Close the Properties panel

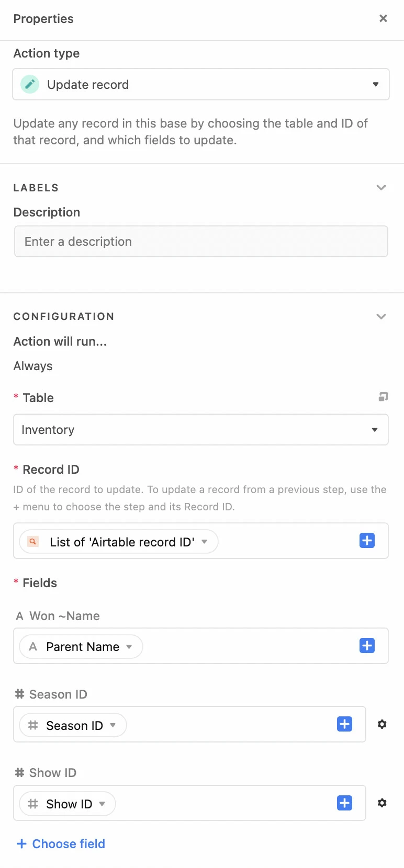pos(383,18)
